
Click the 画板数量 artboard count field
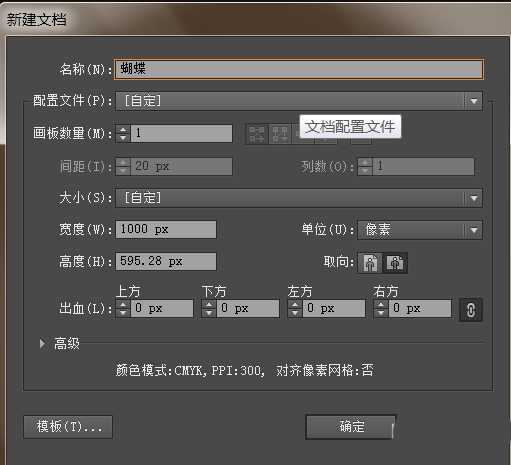tap(181, 134)
